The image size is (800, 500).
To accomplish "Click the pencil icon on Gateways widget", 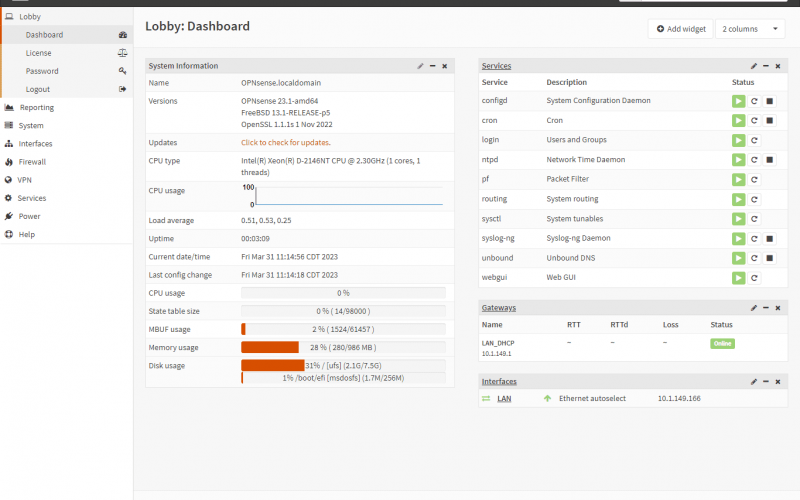I will coord(754,308).
